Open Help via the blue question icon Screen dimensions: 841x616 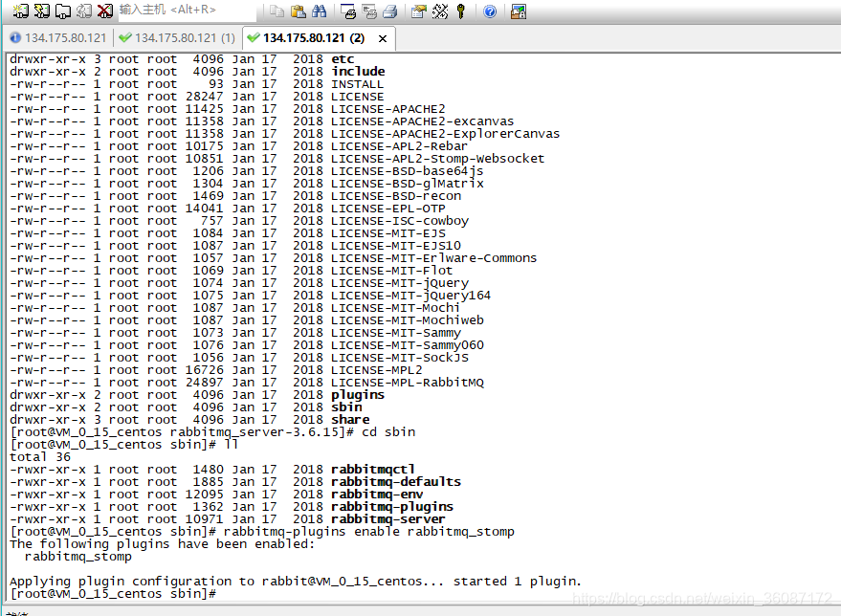click(490, 11)
